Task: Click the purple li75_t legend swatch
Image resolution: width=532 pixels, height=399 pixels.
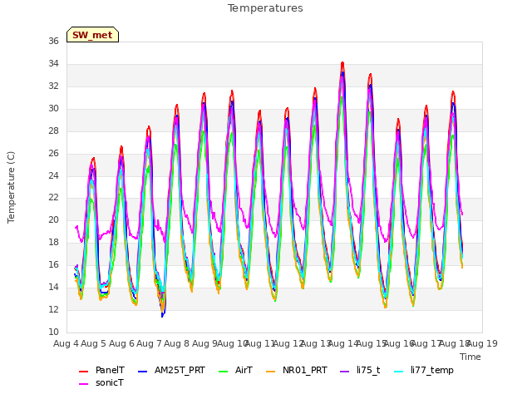Action: (344, 372)
